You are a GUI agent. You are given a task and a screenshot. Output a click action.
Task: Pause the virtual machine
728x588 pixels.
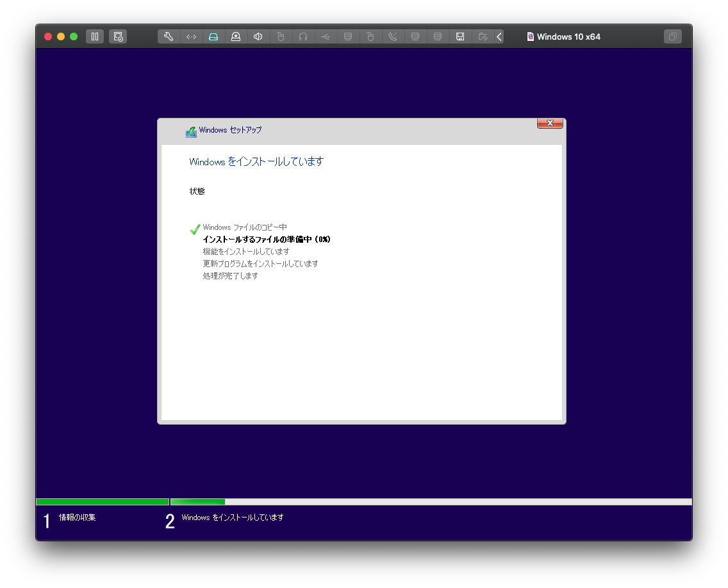point(95,37)
